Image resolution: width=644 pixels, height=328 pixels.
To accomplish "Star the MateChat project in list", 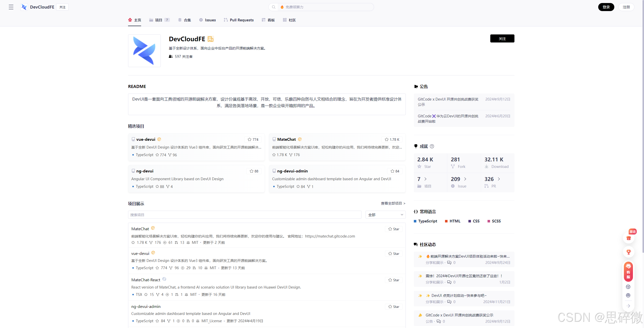I will coord(394,229).
